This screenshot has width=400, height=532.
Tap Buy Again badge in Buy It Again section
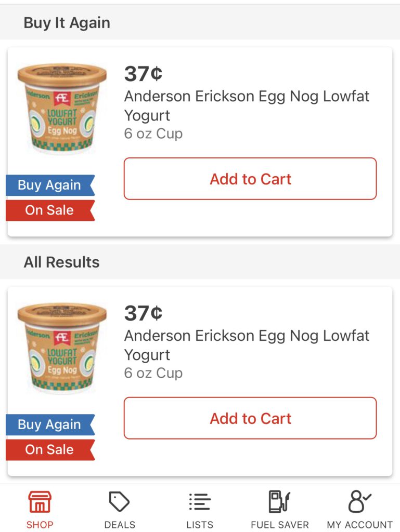pyautogui.click(x=49, y=185)
